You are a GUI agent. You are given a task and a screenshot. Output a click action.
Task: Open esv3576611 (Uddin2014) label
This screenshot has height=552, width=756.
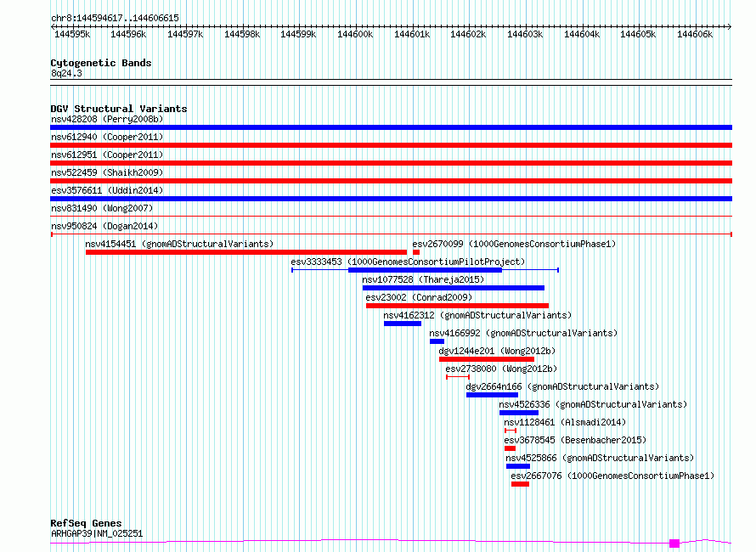click(107, 190)
